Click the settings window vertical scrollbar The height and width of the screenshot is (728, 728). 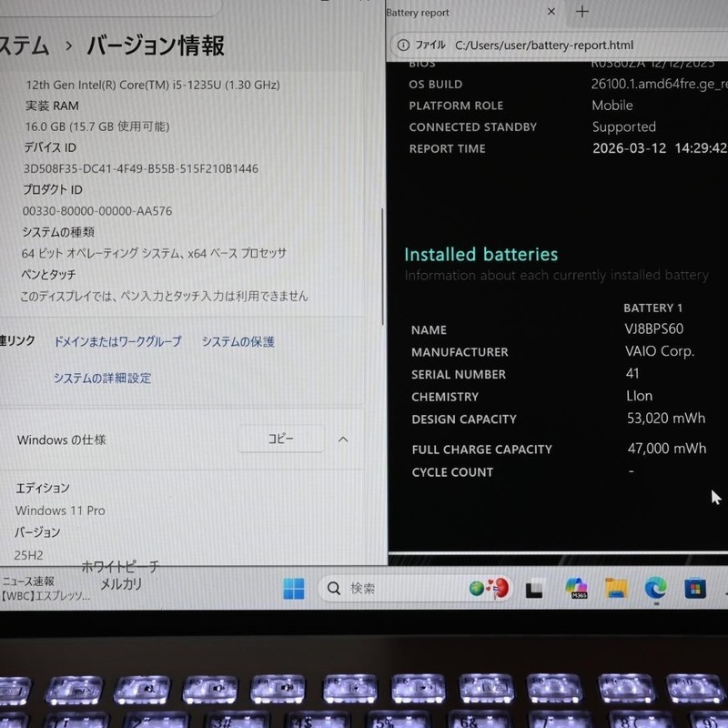click(x=382, y=266)
